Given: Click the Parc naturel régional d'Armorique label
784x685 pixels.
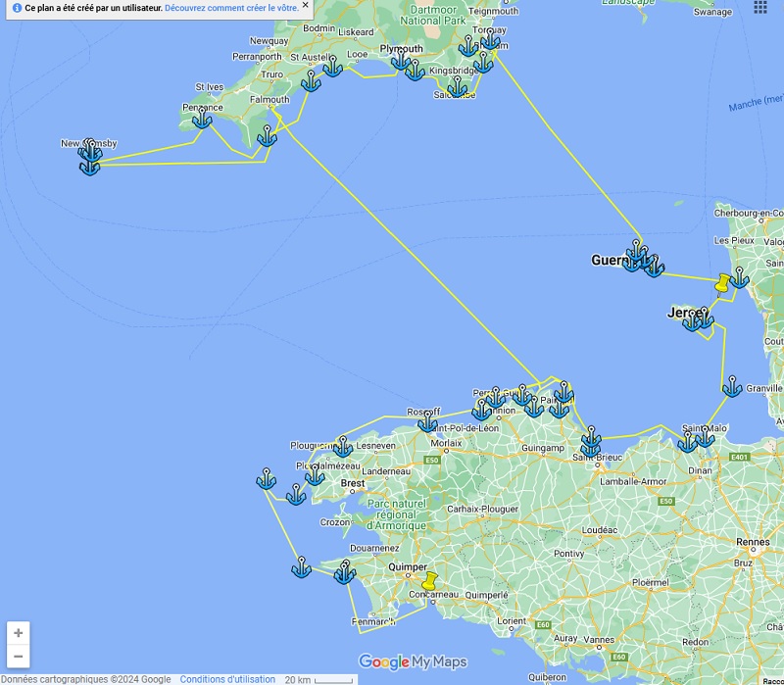Looking at the screenshot, I should pyautogui.click(x=397, y=514).
